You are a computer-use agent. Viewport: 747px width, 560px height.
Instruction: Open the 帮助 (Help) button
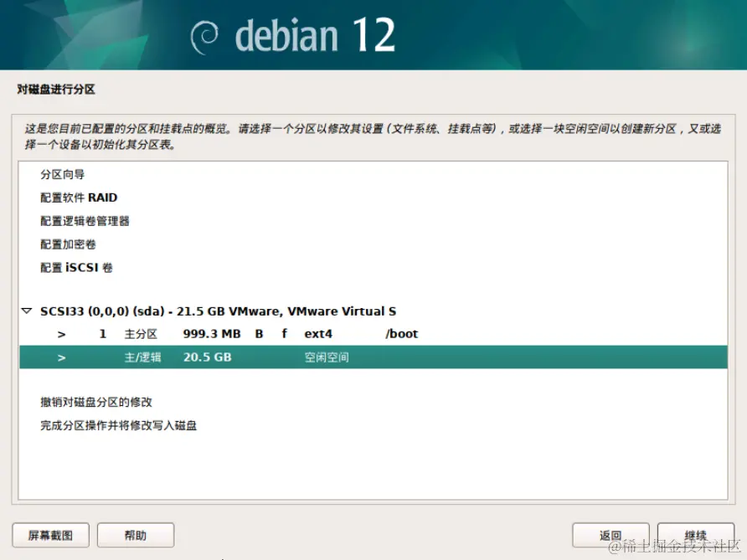click(136, 535)
